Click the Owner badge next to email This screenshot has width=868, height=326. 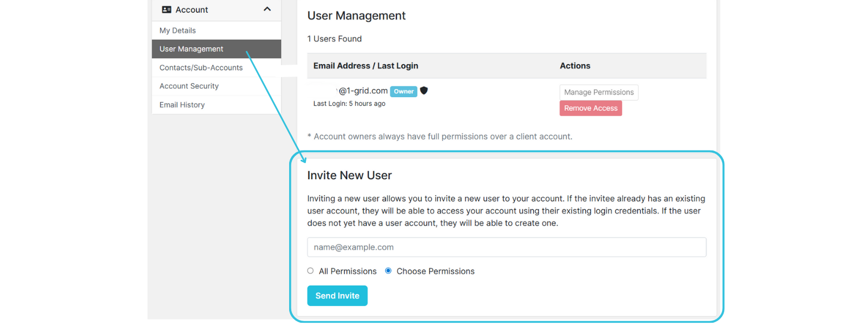coord(404,91)
